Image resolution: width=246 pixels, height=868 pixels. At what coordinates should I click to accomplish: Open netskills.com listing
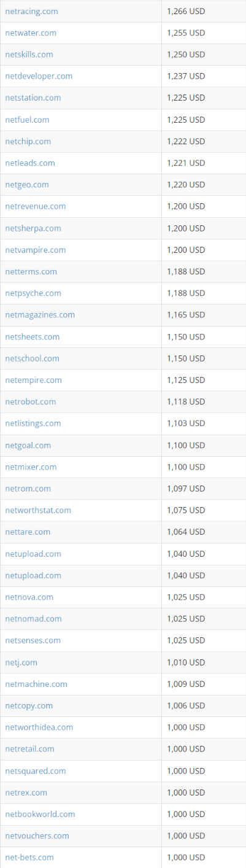[29, 55]
